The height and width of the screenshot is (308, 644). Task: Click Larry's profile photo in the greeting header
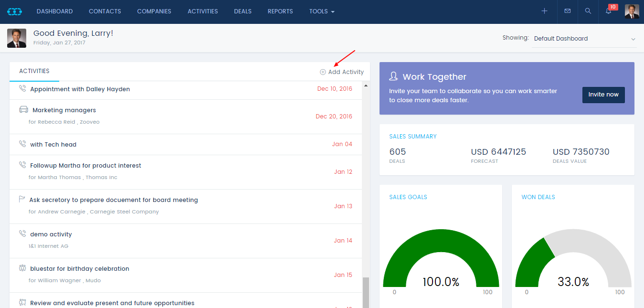[17, 38]
